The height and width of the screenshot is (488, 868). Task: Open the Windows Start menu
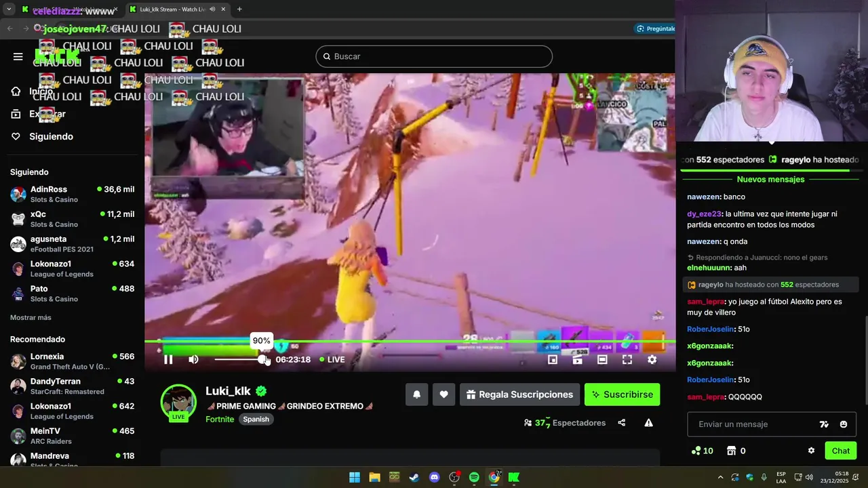355,477
